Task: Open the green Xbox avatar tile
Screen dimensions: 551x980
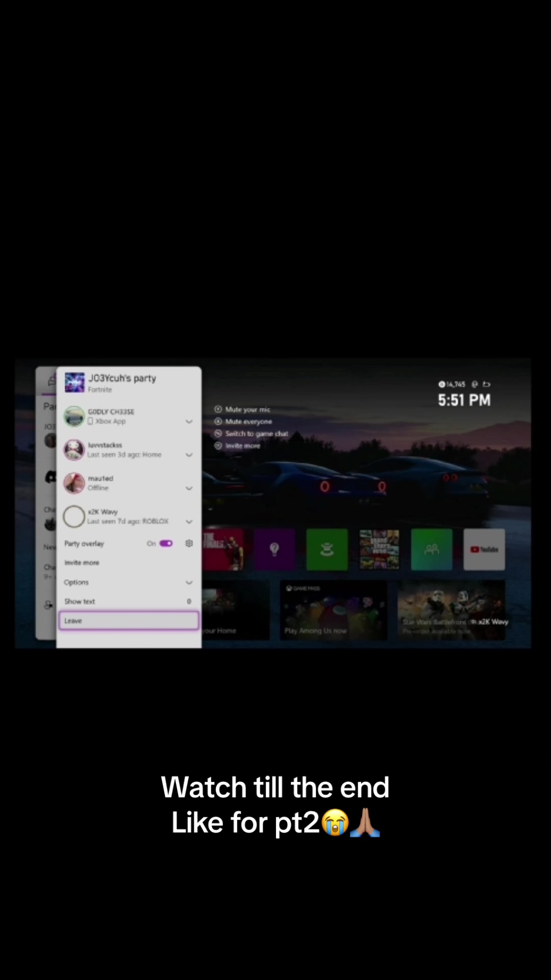Action: tap(327, 549)
